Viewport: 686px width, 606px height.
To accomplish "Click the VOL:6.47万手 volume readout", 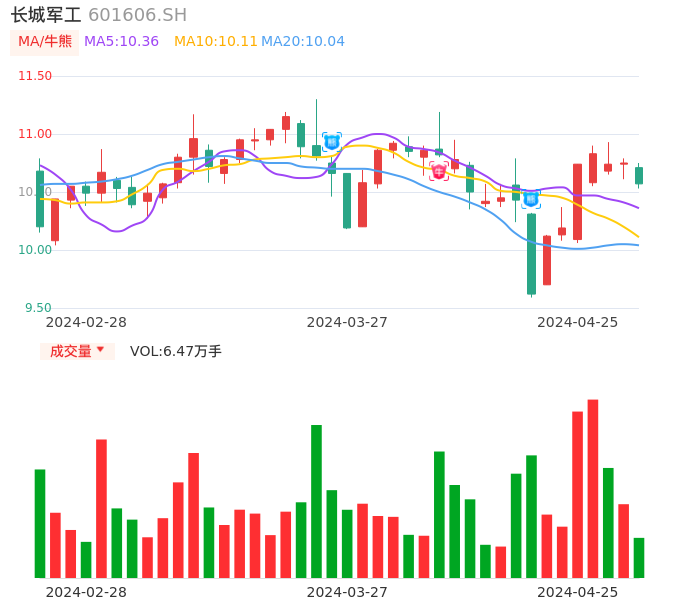I will (176, 351).
